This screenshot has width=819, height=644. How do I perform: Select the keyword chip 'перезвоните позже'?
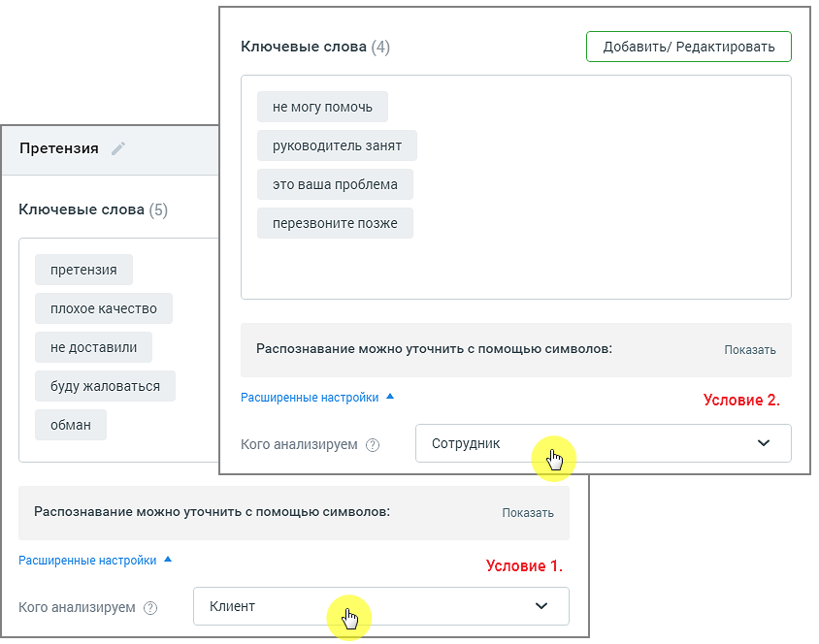click(x=335, y=223)
